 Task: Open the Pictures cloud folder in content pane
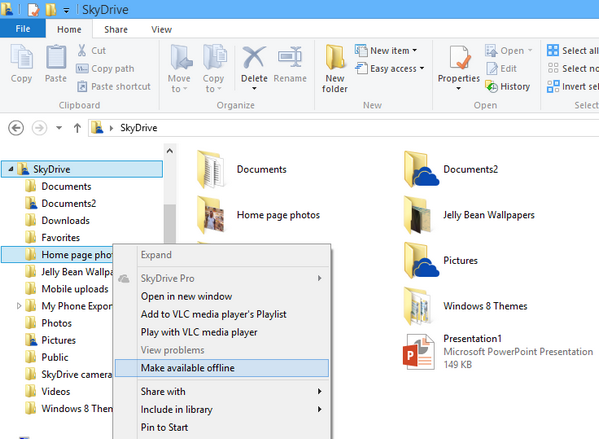point(421,261)
